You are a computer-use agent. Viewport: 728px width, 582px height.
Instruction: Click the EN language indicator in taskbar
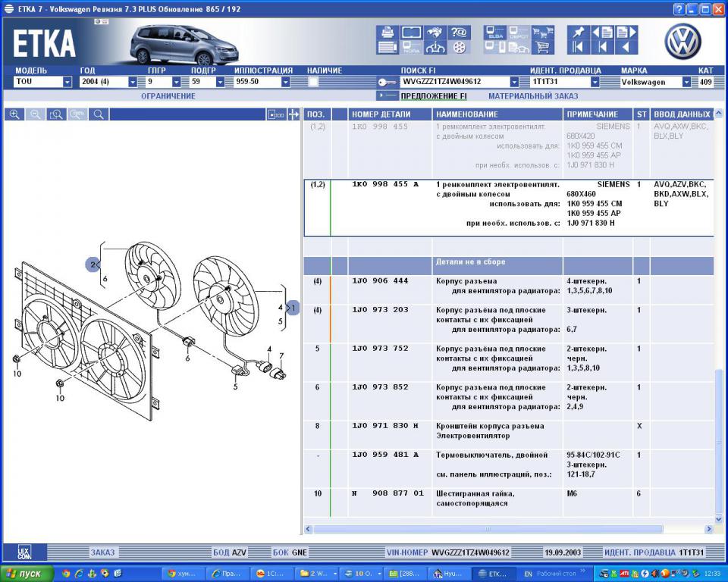(528, 574)
